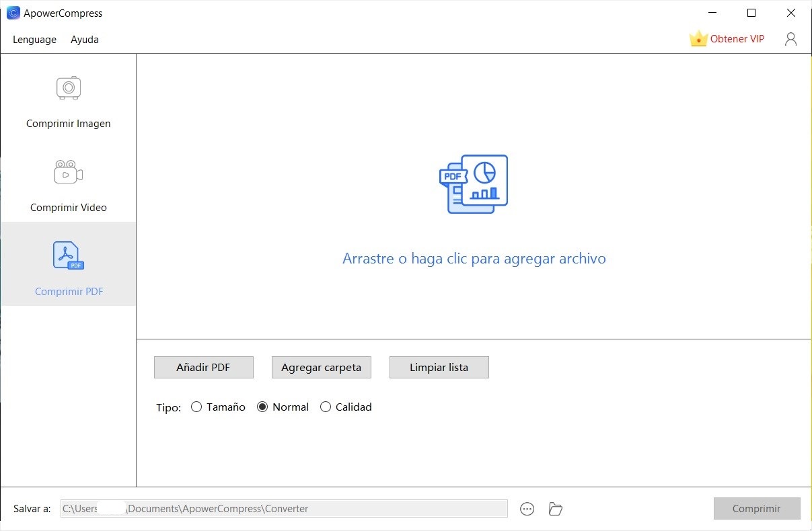
Task: Click the VIP crown icon
Action: (x=698, y=38)
